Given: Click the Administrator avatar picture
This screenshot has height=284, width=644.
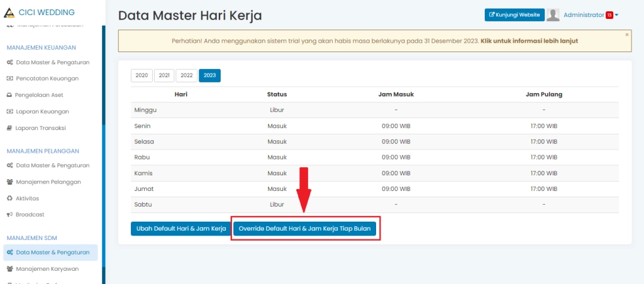Looking at the screenshot, I should coord(553,15).
